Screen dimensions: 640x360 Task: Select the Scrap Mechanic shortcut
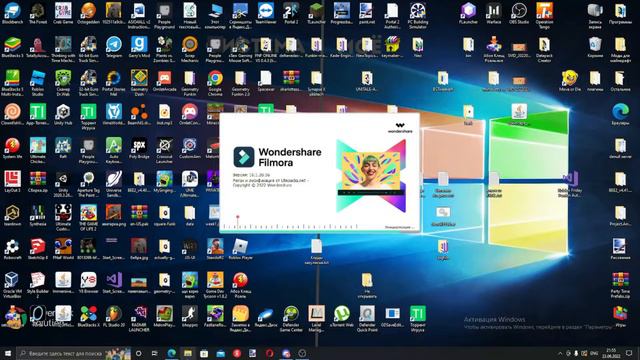189,49
